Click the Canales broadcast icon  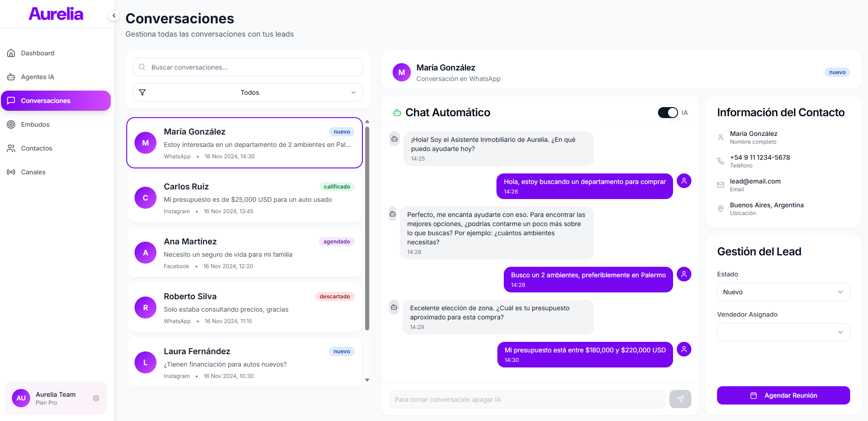click(11, 172)
